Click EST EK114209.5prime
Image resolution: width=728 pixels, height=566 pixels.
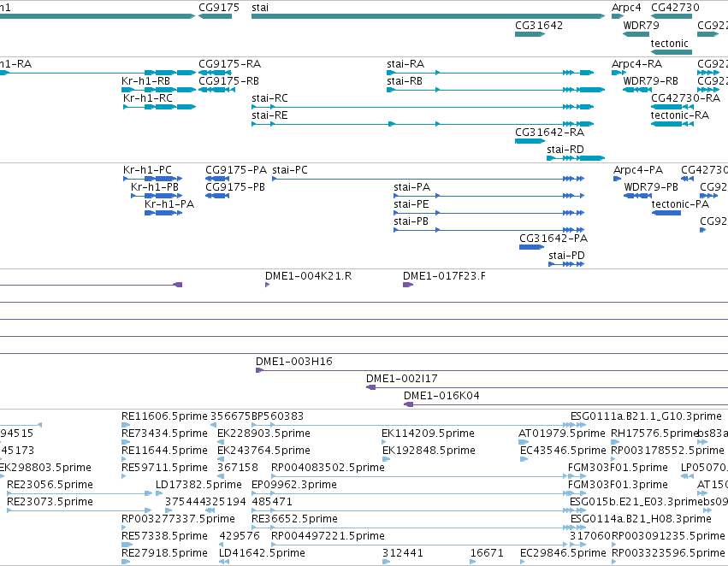[384, 443]
